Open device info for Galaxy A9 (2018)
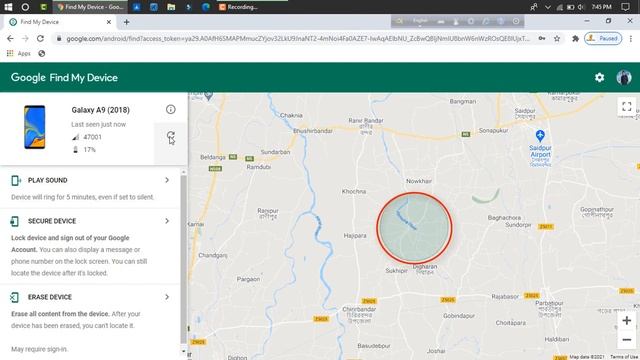This screenshot has width=640, height=360. [171, 109]
